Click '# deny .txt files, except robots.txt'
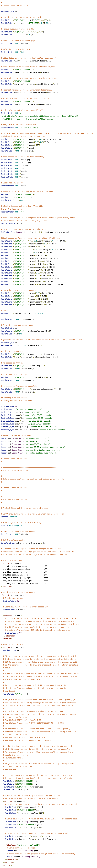Image resolution: width=97 pixels, height=868 pixels. [19, 125]
